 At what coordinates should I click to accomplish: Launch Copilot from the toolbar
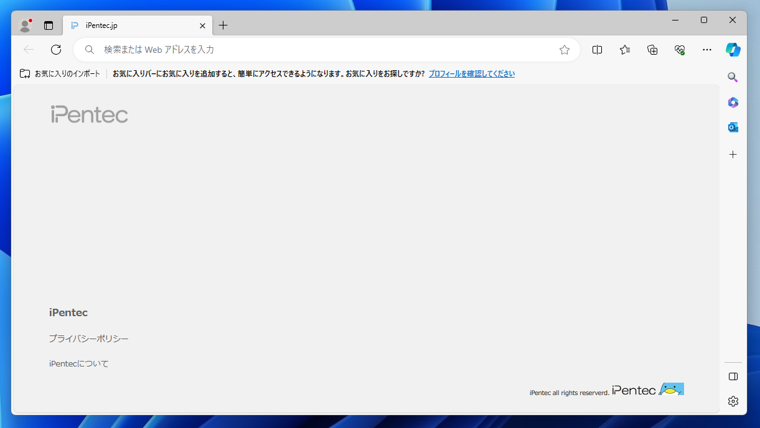tap(733, 49)
